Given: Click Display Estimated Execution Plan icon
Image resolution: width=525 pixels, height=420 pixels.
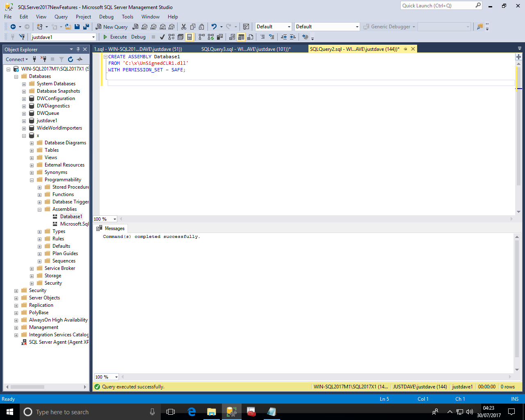Looking at the screenshot, I should (171, 37).
